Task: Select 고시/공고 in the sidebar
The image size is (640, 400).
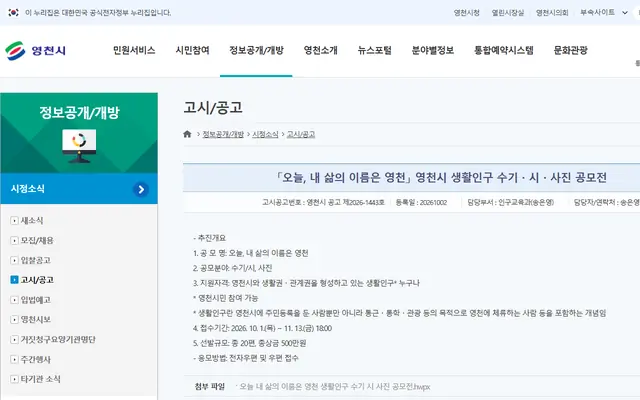Action: click(37, 280)
